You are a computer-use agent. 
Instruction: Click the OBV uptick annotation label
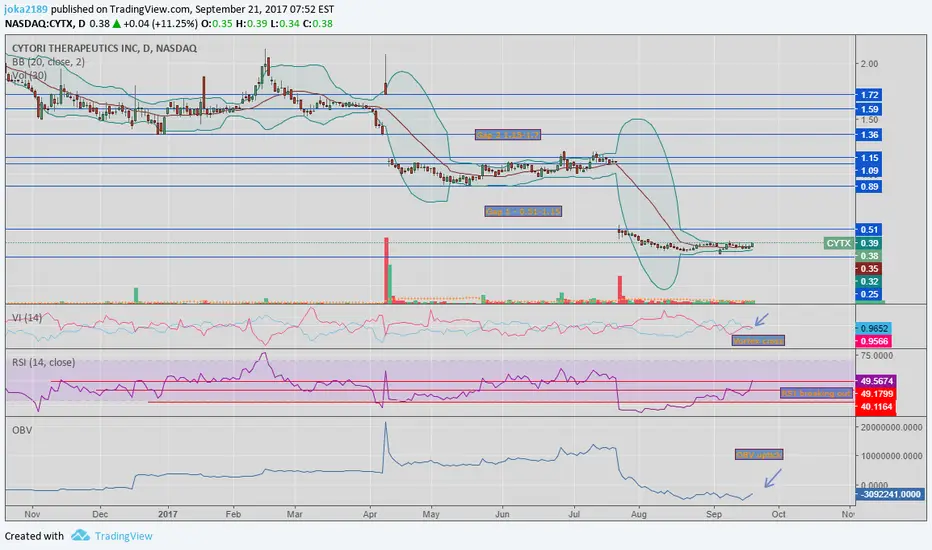(759, 455)
